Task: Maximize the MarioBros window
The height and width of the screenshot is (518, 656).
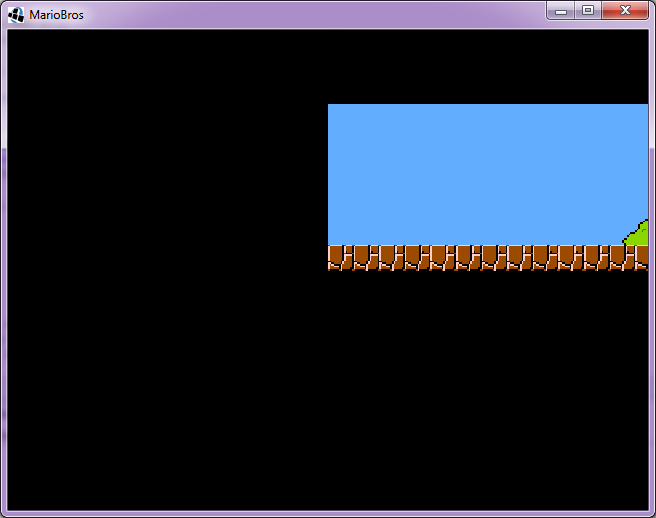Action: pos(588,10)
